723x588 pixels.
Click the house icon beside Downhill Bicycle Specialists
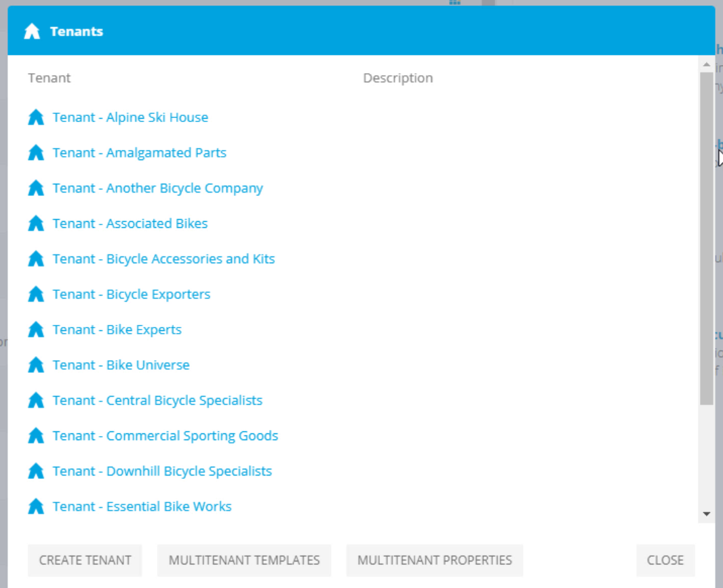coord(36,471)
